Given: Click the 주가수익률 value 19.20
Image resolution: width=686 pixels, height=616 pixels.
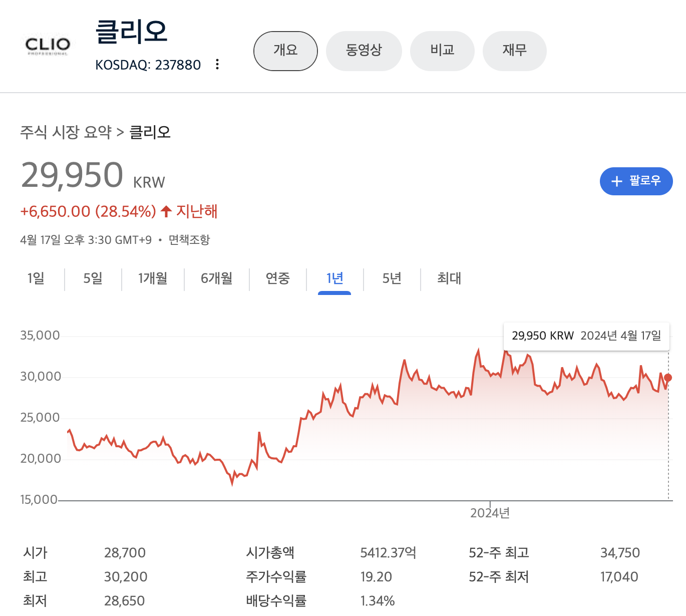Looking at the screenshot, I should 376,577.
